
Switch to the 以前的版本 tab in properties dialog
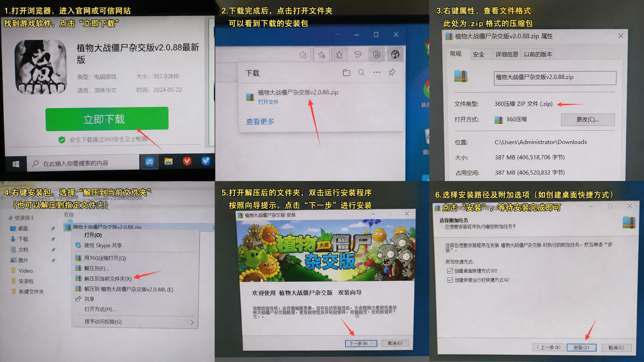pyautogui.click(x=538, y=54)
